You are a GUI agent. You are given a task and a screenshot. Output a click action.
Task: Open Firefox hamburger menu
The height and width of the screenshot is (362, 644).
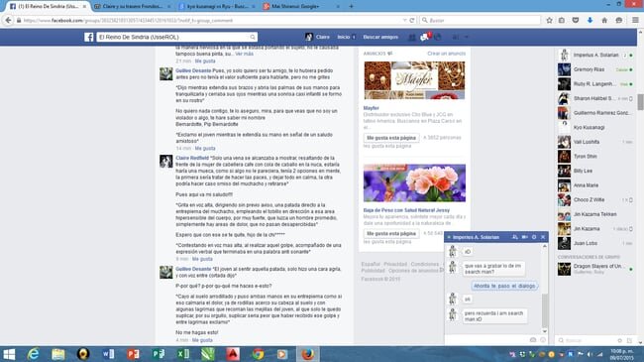click(x=635, y=20)
